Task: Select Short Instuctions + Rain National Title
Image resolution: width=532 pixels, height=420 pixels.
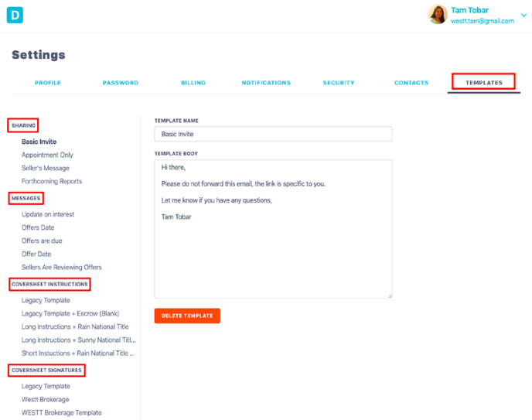Action: 78,353
